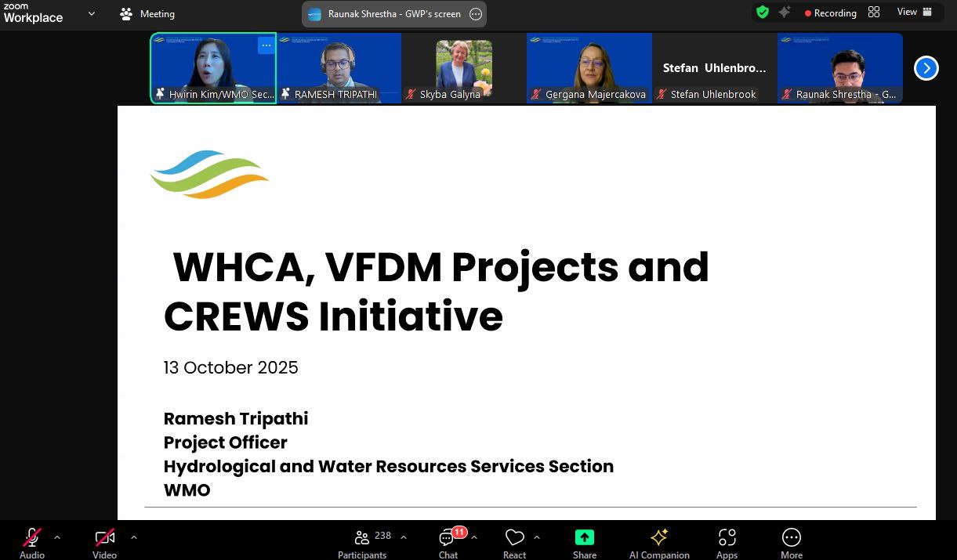The width and height of the screenshot is (957, 560).
Task: Open the Zoom Workplace dropdown arrow
Action: point(92,13)
